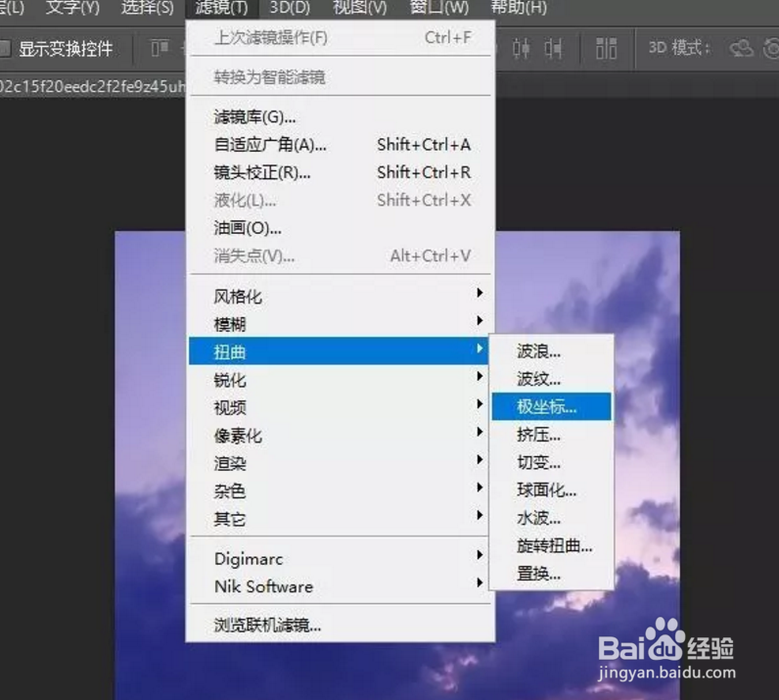Expand the 锐化 submenu
The image size is (779, 700).
[339, 380]
